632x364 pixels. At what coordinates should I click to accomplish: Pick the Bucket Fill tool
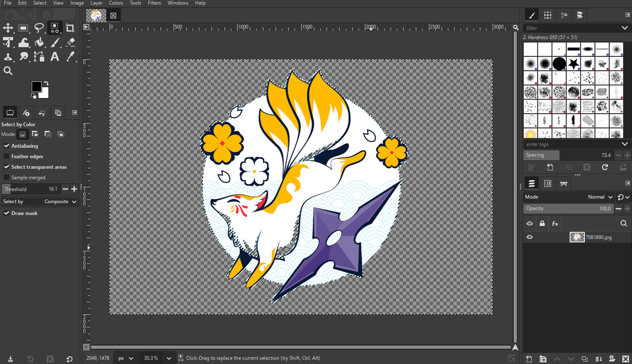pyautogui.click(x=39, y=42)
